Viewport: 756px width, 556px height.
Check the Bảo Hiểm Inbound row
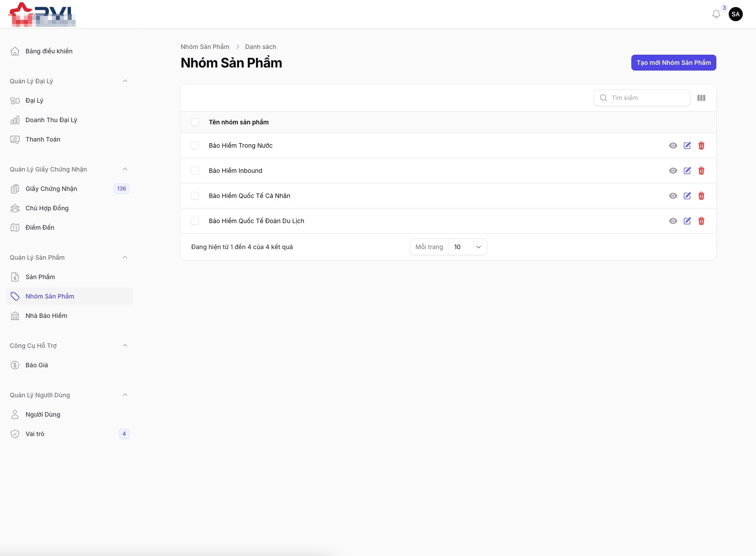pos(195,171)
